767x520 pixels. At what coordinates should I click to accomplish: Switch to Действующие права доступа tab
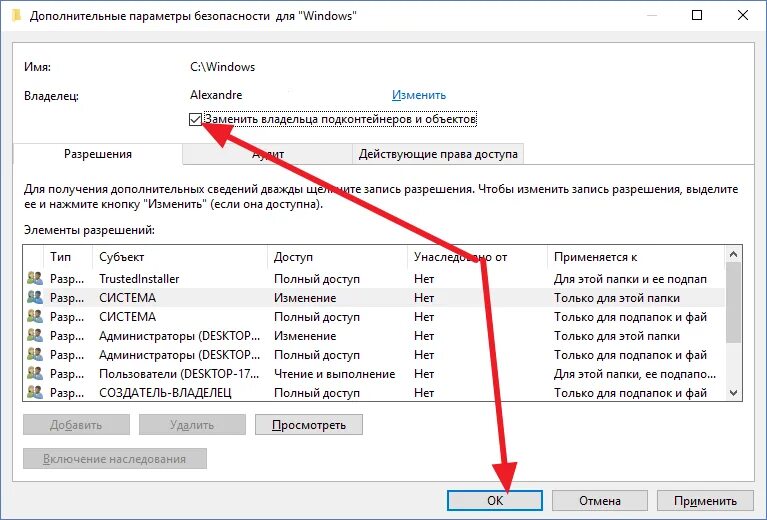click(438, 154)
